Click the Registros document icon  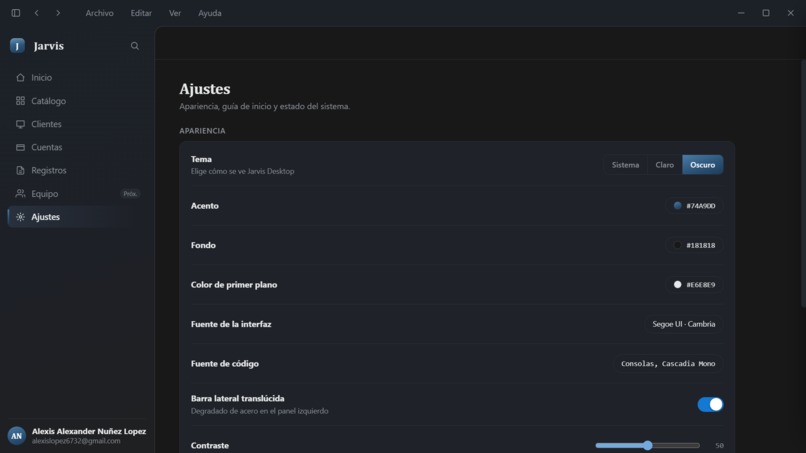tap(20, 170)
